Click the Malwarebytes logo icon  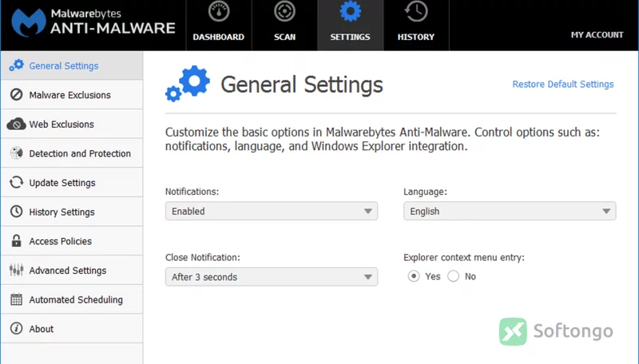tap(29, 22)
